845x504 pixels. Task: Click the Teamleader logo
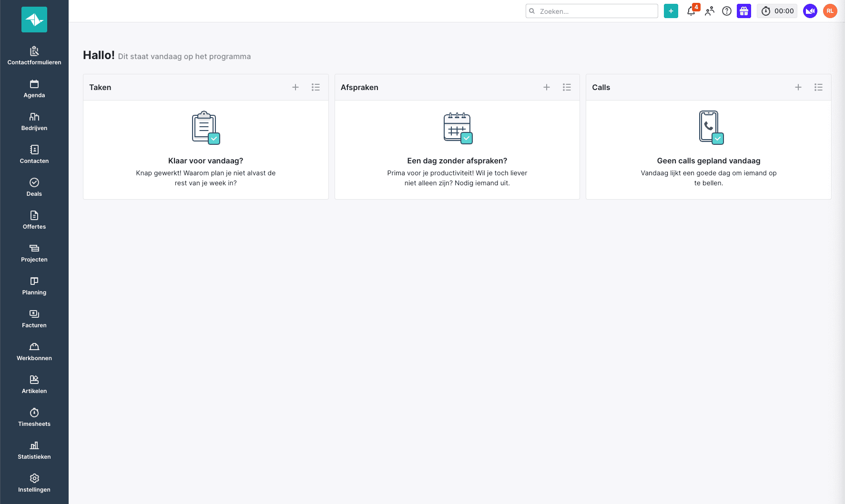pyautogui.click(x=34, y=20)
